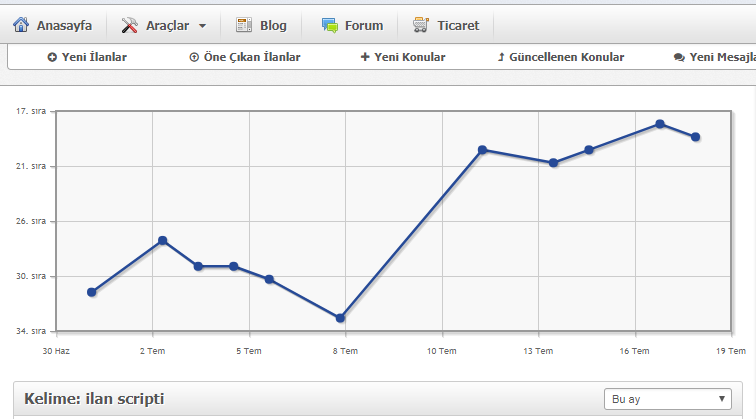Click the highest chart point near 17 Tem
The image size is (756, 419).
click(x=660, y=124)
